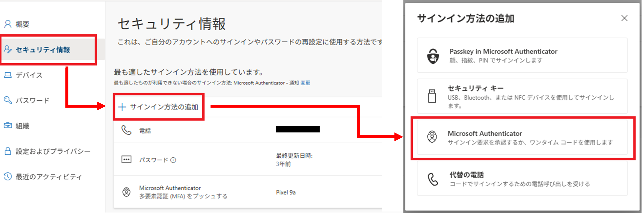Click the 変更 link

pos(305,83)
